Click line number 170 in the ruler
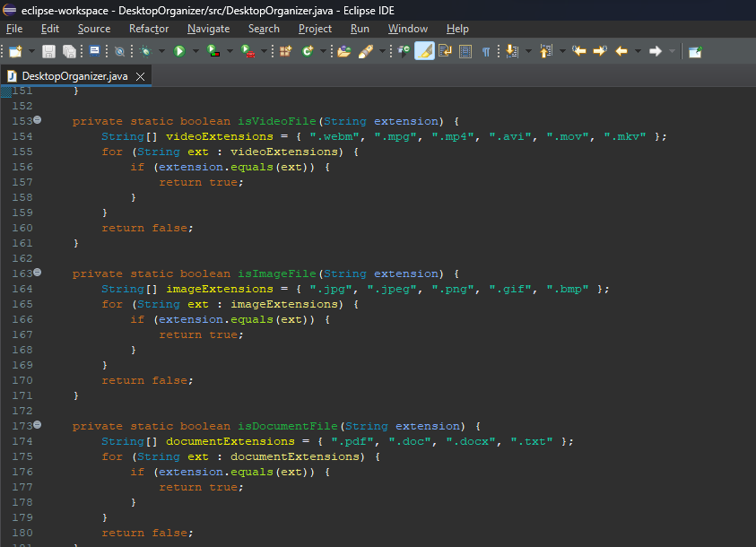The image size is (756, 547). click(x=22, y=381)
